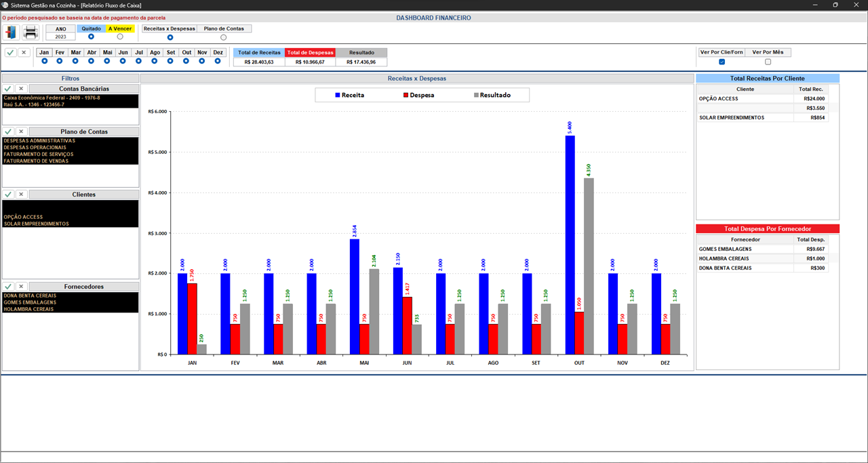Click the Resultado value R$ 17.436,96
Viewport: 868px width, 463px height.
(361, 62)
